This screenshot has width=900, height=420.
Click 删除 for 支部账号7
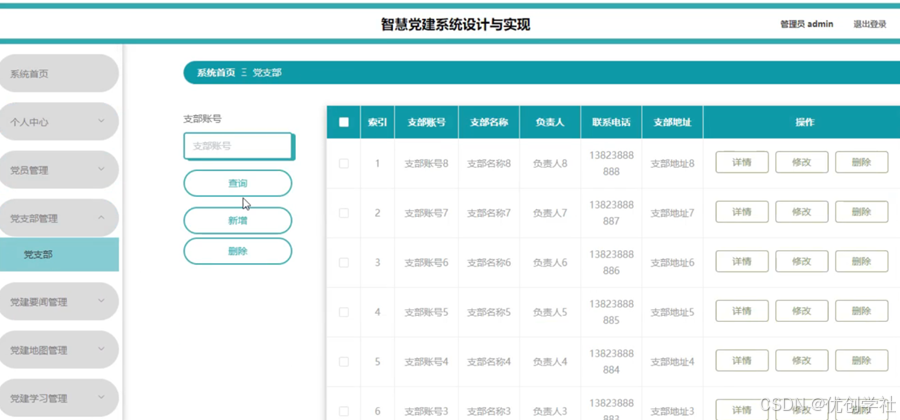[862, 212]
